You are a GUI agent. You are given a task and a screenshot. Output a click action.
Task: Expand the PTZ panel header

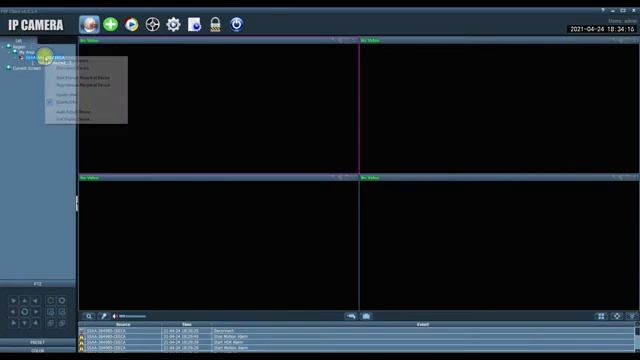click(38, 284)
